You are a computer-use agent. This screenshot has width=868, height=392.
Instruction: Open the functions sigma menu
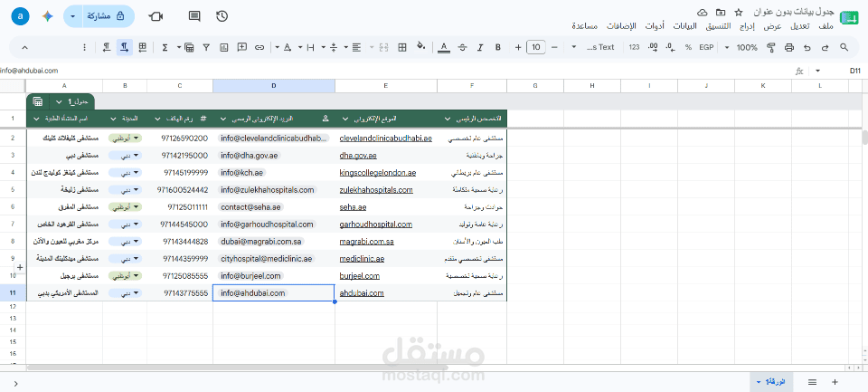coord(165,48)
